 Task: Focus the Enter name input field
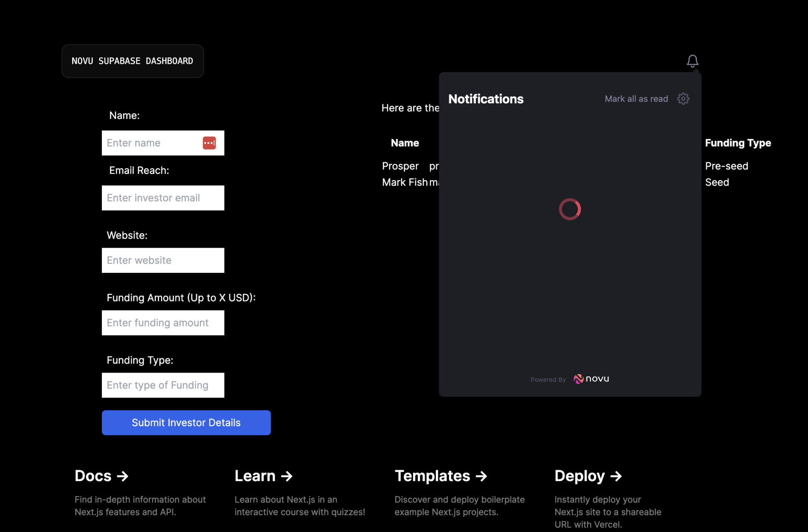point(158,143)
